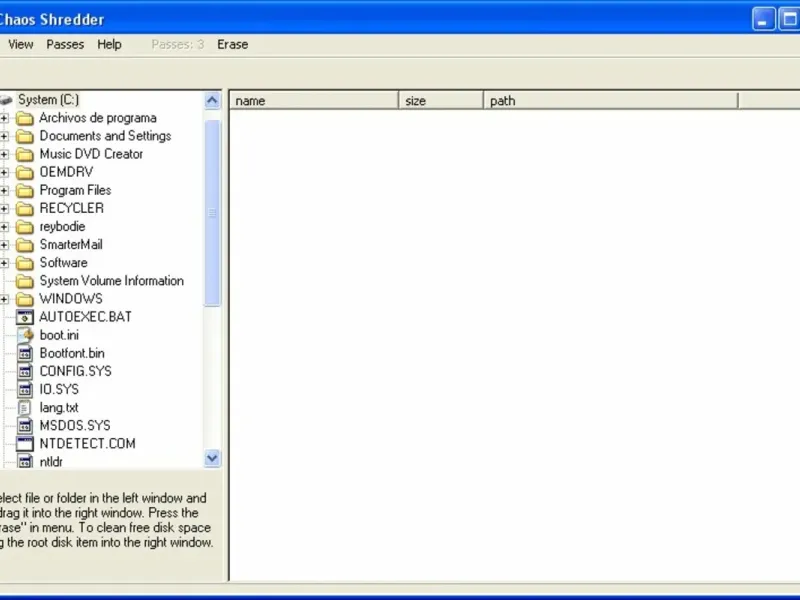Image resolution: width=800 pixels, height=600 pixels.
Task: Expand the WINDOWS tree node
Action: [x=4, y=299]
